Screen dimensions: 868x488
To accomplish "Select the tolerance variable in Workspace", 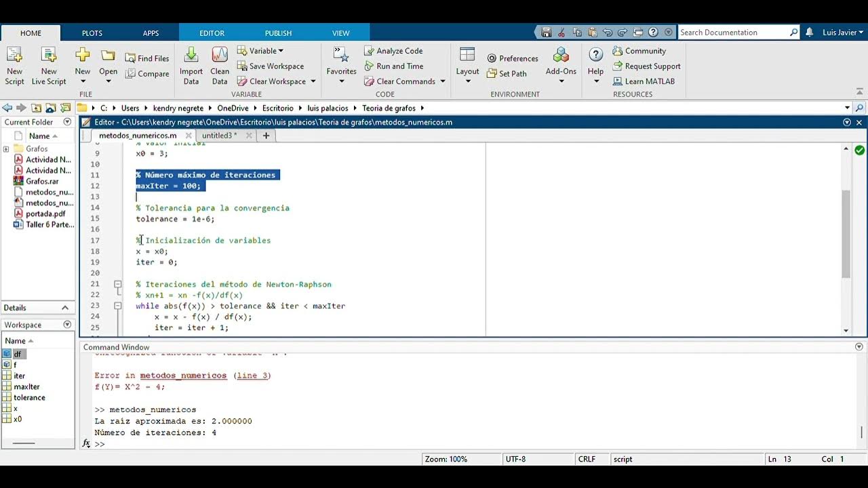I will click(x=29, y=397).
